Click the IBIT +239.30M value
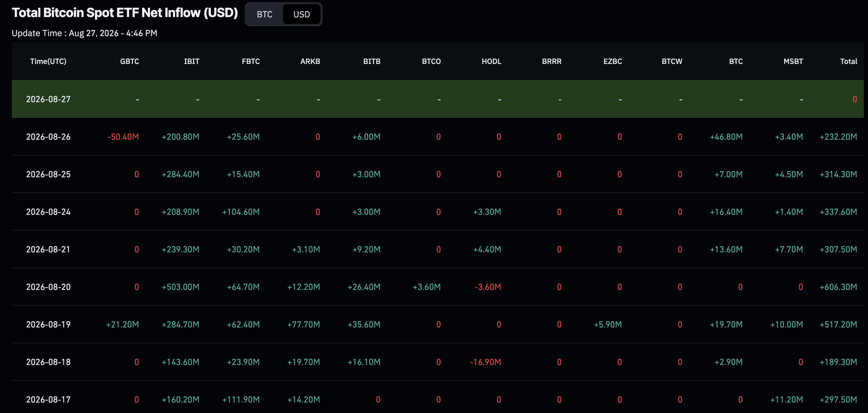Viewport: 868px width, 413px height. [x=181, y=250]
